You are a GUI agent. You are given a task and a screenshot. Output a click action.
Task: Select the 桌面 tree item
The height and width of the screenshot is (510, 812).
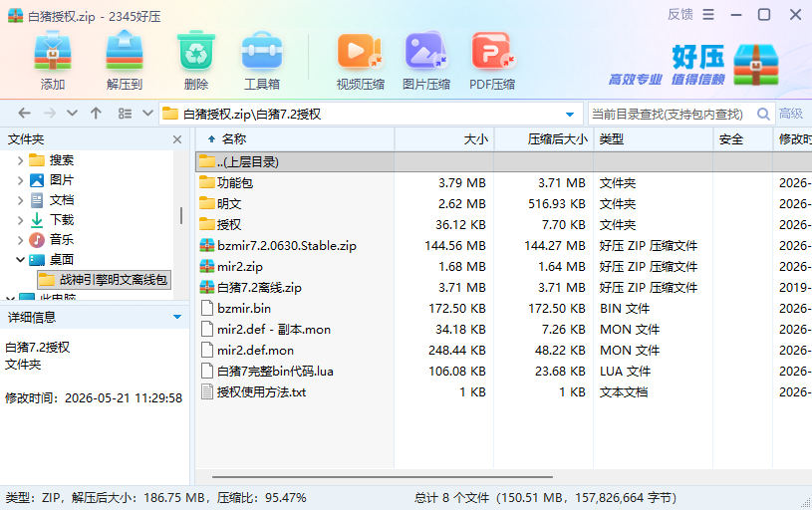click(61, 259)
